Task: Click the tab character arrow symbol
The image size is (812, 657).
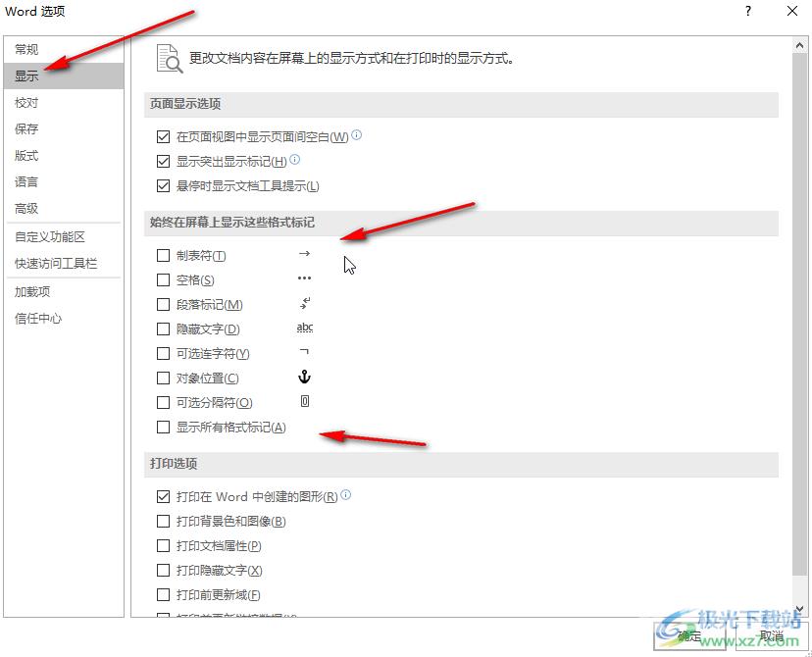Action: pos(304,254)
